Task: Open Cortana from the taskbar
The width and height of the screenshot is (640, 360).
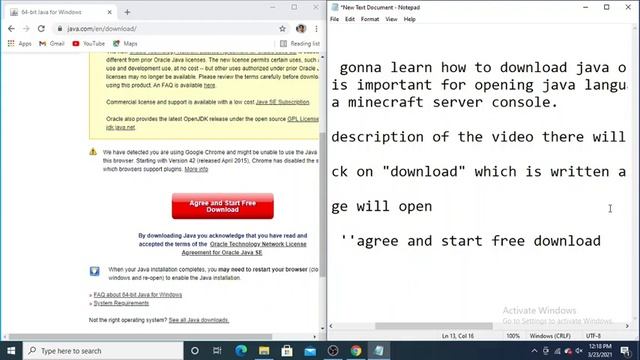Action: tap(195, 351)
